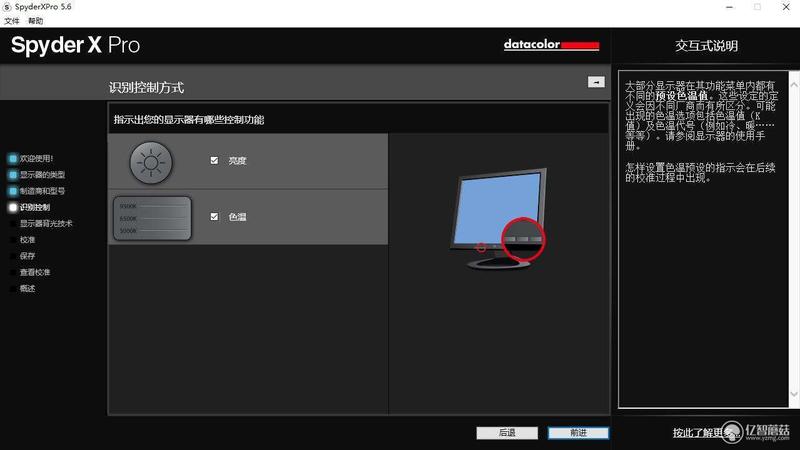Close the SpyderXPro window

click(x=786, y=7)
